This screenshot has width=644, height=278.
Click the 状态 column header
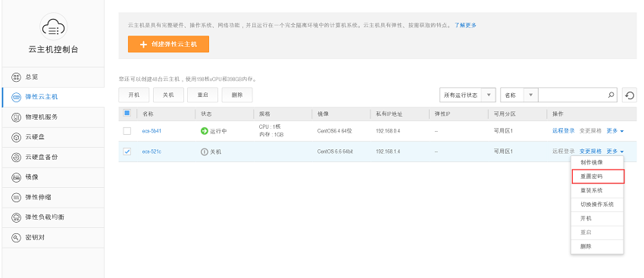tap(206, 114)
